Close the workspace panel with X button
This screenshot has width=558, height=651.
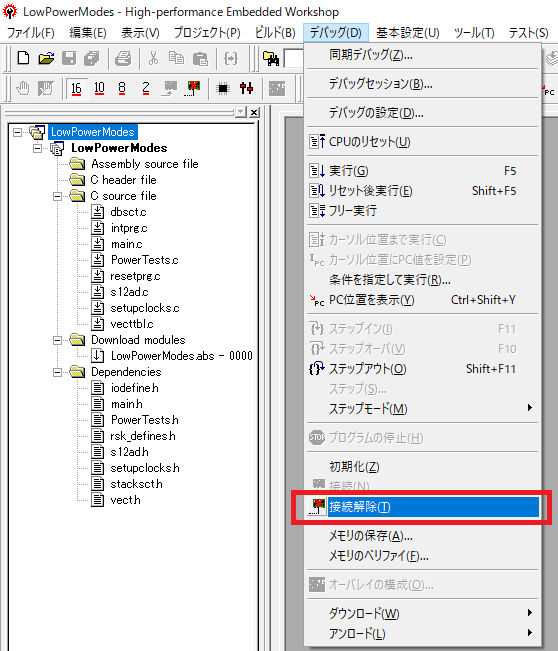click(254, 112)
